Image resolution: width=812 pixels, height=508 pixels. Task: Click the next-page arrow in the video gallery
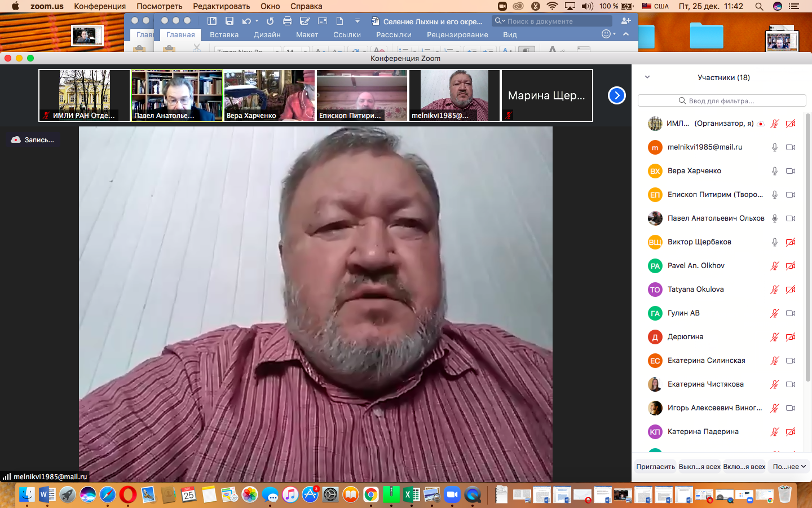tap(617, 95)
